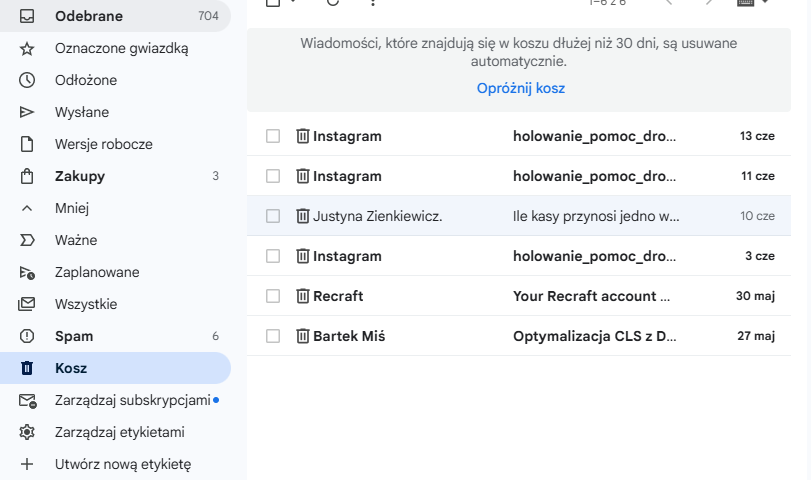Click the paper-plane icon for Wysłane
This screenshot has width=811, height=480.
point(27,112)
